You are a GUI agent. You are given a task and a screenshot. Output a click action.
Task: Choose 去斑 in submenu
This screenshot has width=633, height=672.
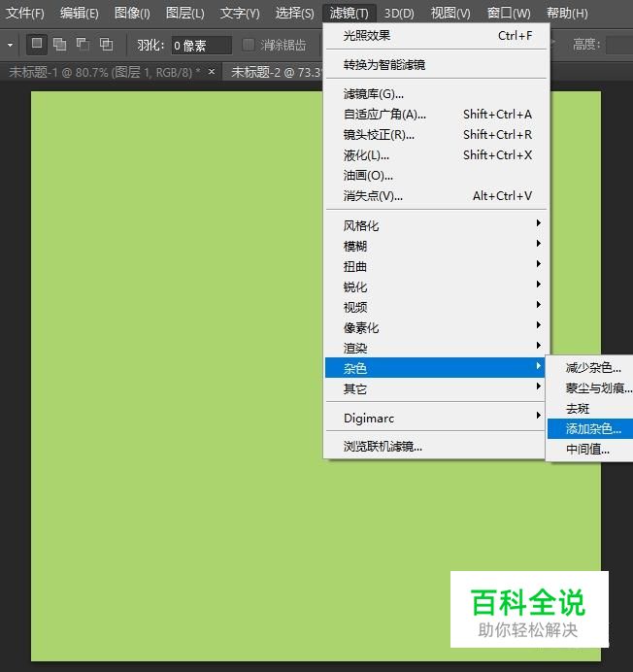[x=590, y=409]
